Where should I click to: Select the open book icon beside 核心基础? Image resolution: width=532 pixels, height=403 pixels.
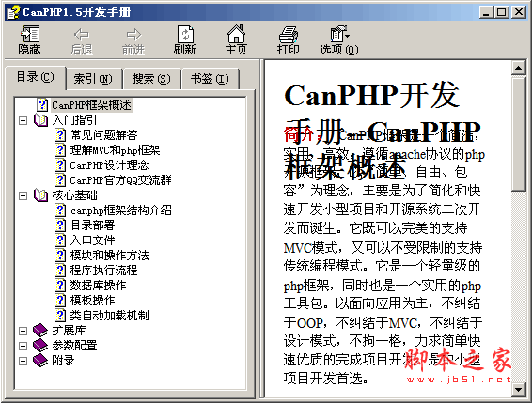coord(40,195)
